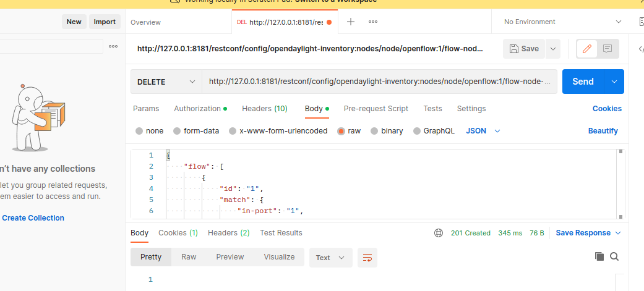Open Pre-request Script tab
The width and height of the screenshot is (644, 291).
click(x=376, y=109)
